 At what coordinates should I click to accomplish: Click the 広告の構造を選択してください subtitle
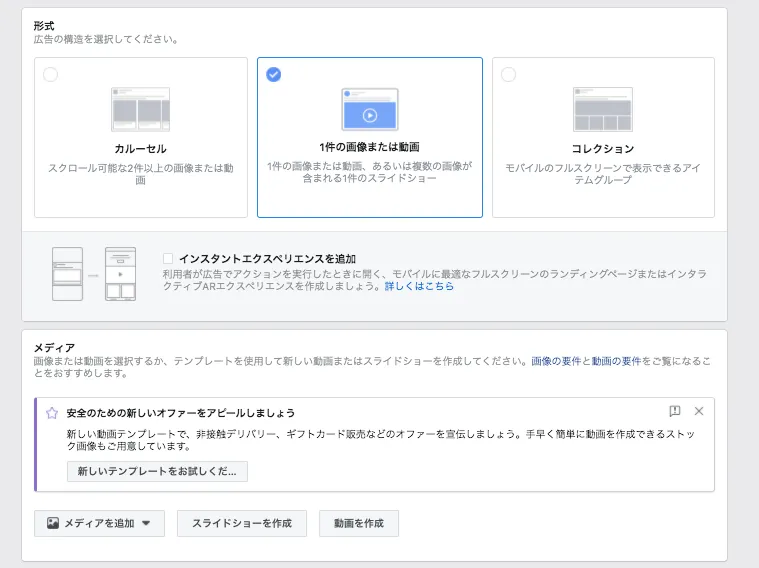106,39
